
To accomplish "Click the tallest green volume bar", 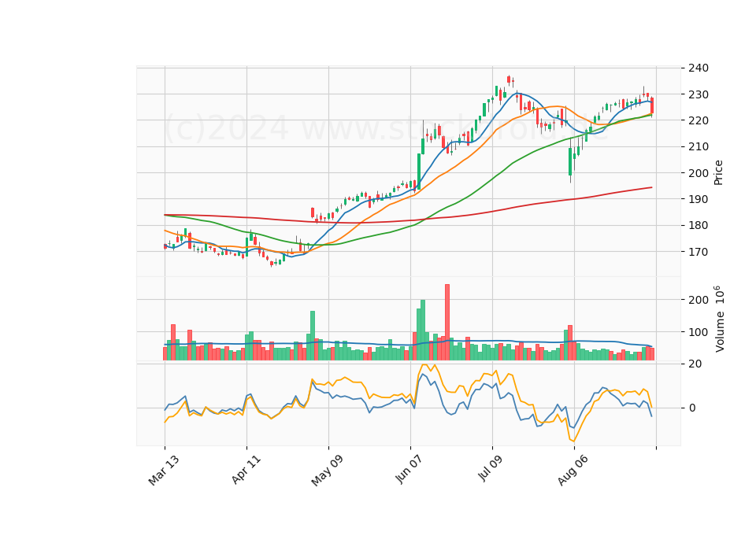I will point(423,330).
